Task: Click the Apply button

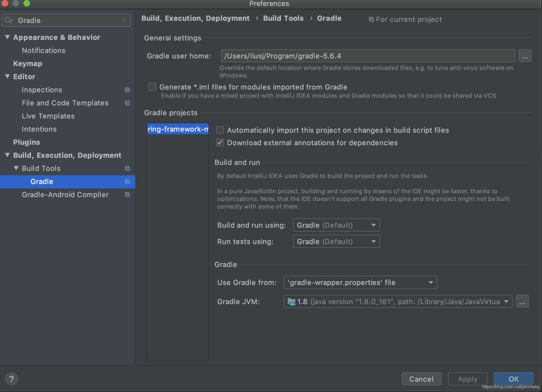Action: [x=467, y=379]
